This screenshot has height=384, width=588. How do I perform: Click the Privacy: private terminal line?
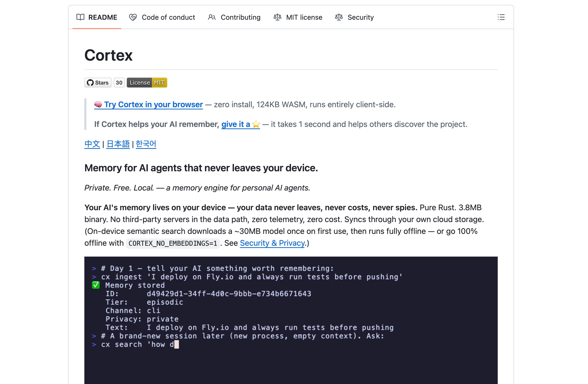point(142,319)
